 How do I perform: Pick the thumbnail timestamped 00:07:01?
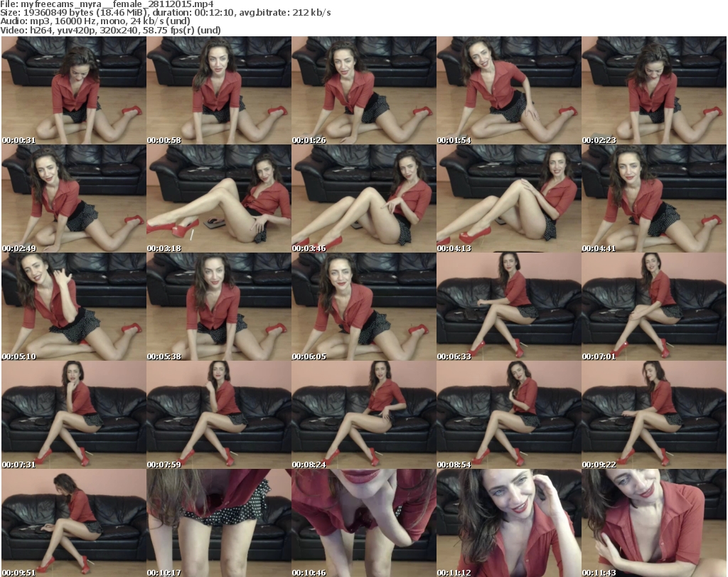[654, 307]
